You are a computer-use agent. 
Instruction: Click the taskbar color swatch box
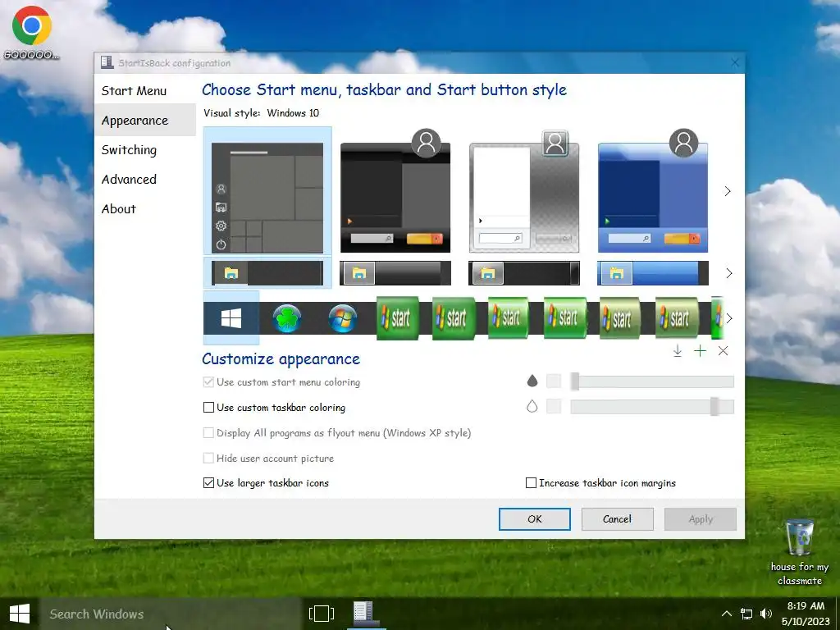pyautogui.click(x=554, y=406)
